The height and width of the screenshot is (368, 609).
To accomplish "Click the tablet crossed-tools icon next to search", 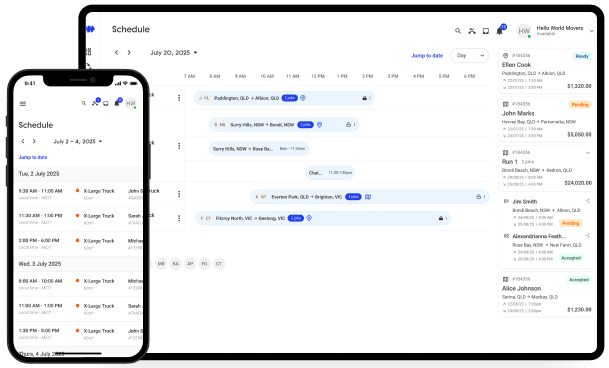I will pyautogui.click(x=472, y=31).
